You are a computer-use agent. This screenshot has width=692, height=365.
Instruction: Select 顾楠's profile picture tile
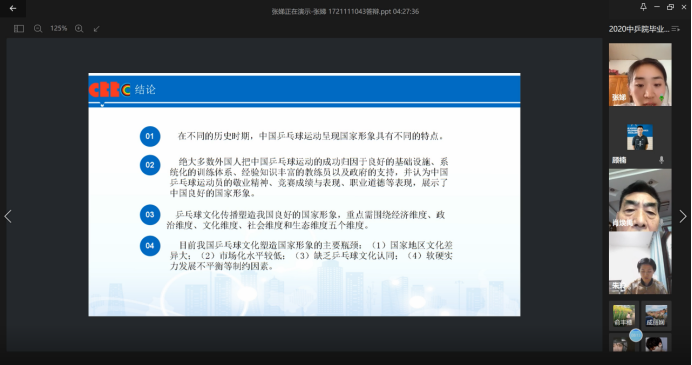click(x=640, y=137)
